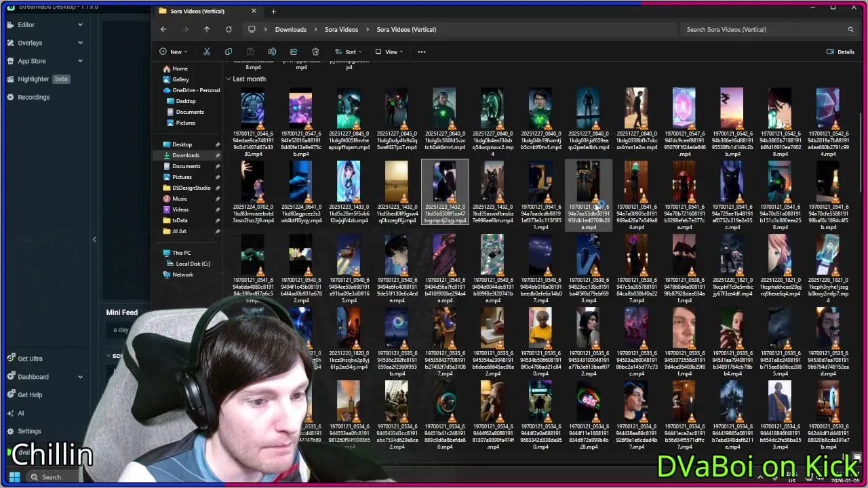Click the Share icon in Explorer toolbar

point(294,52)
